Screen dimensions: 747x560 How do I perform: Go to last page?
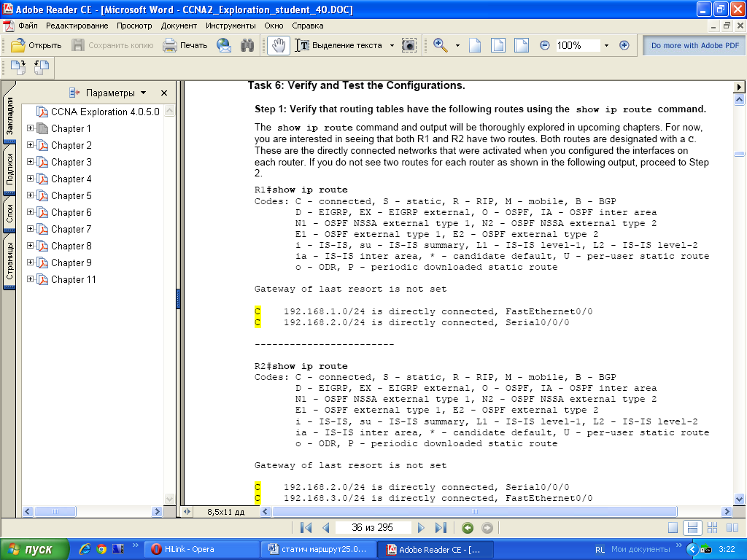(x=441, y=528)
